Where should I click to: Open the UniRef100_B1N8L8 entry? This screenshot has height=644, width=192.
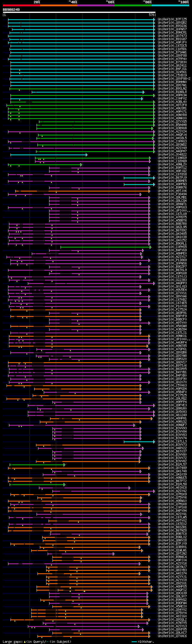click(x=172, y=92)
